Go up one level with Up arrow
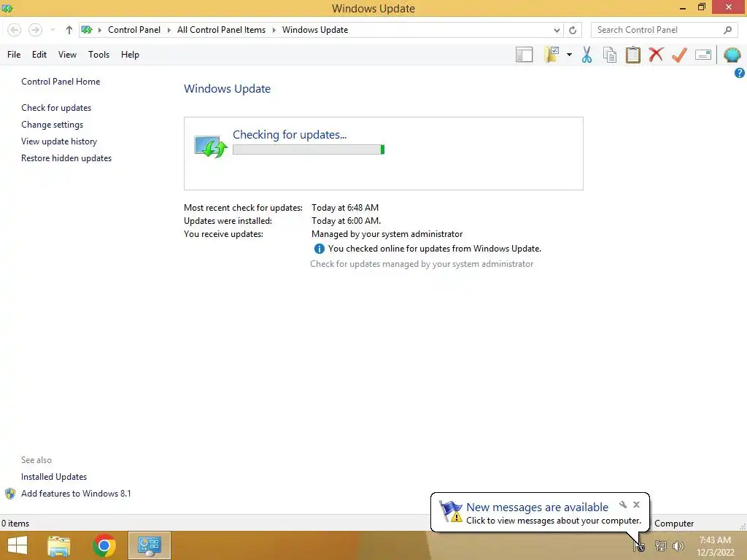This screenshot has height=560, width=747. (69, 30)
